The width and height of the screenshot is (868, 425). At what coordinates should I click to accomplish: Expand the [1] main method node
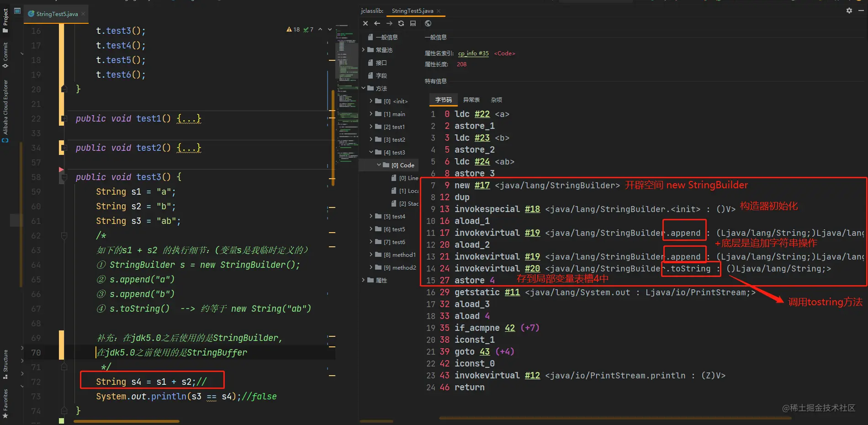coord(371,114)
